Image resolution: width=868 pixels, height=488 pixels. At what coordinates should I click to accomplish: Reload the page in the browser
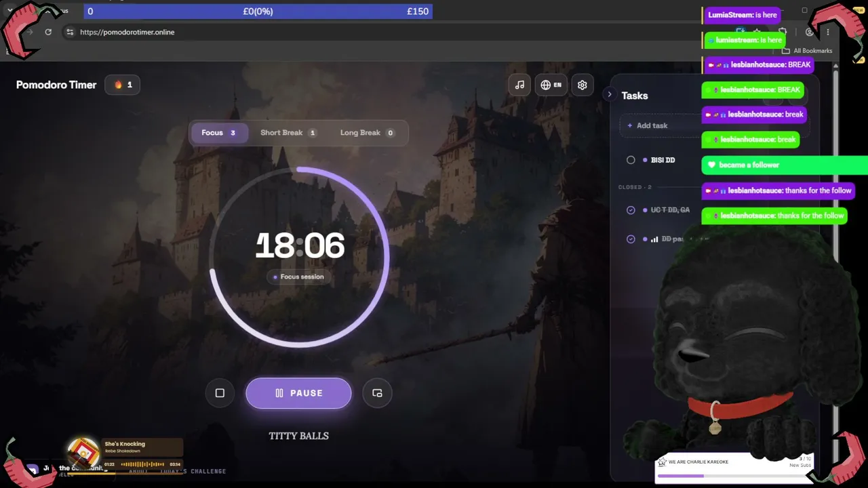[x=48, y=32]
